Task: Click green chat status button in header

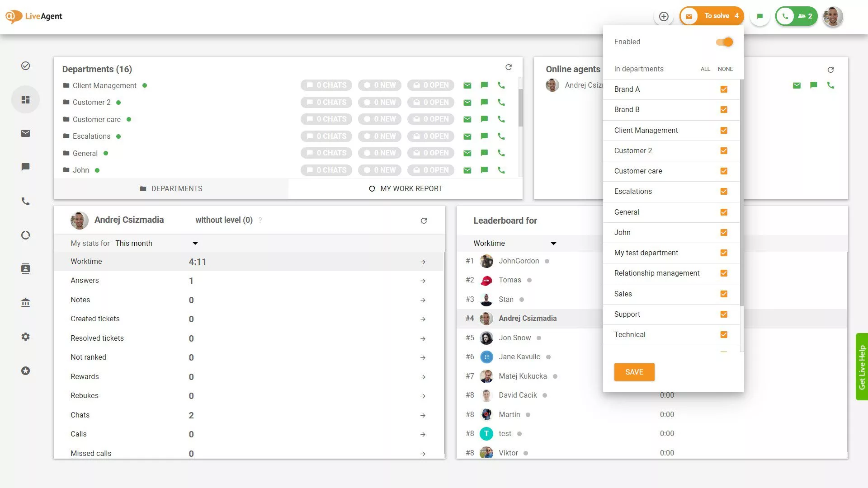Action: click(x=759, y=16)
